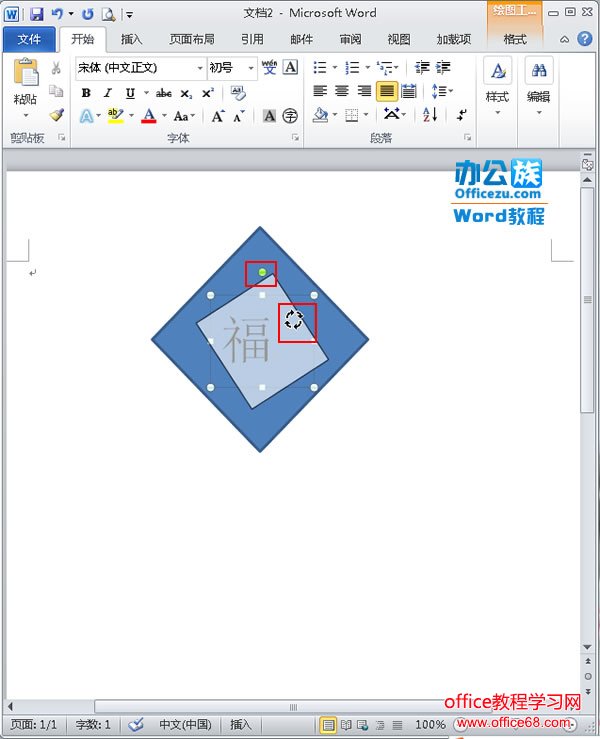Center the text
The image size is (600, 739).
(x=342, y=90)
